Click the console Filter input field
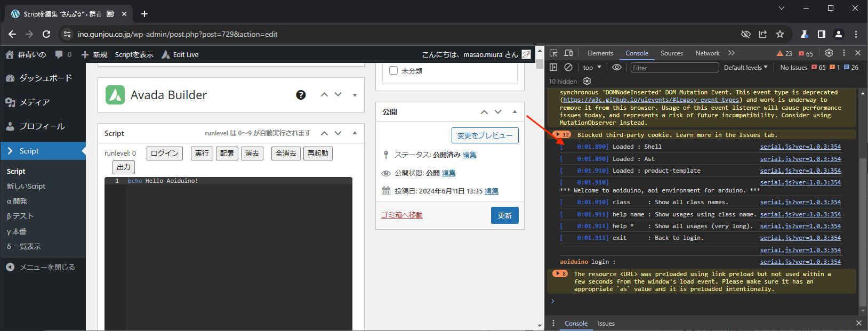The height and width of the screenshot is (331, 868). pos(674,68)
